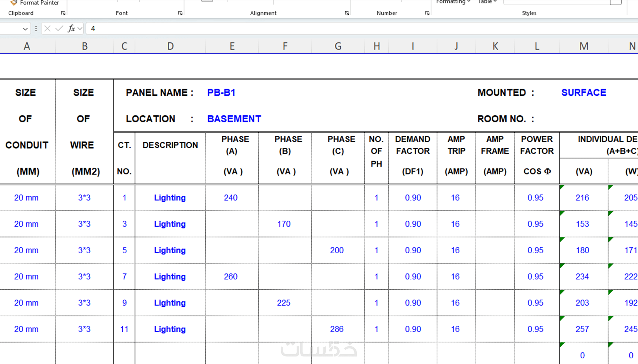Click the POWER FACTOR COS Φ header cell
This screenshot has width=638, height=364.
pos(537,158)
